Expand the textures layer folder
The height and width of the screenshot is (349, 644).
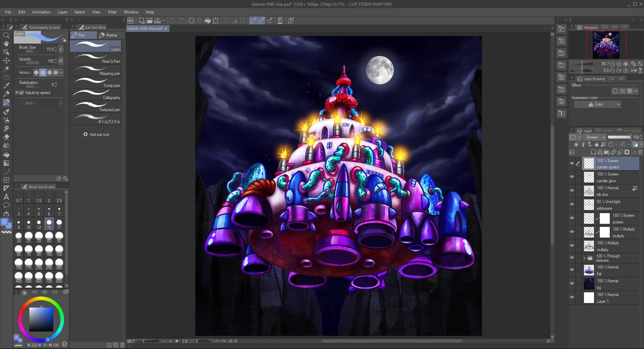(x=584, y=258)
